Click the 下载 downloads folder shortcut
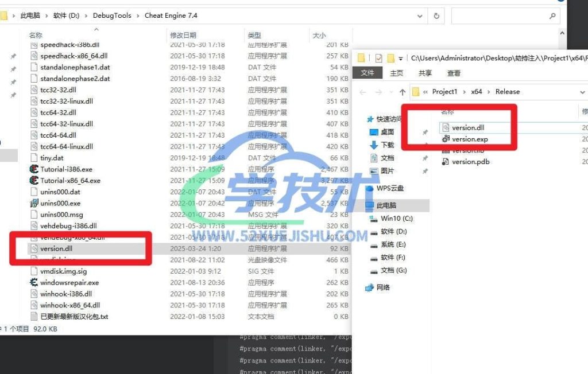Screen dimensions: 588x374 388,145
